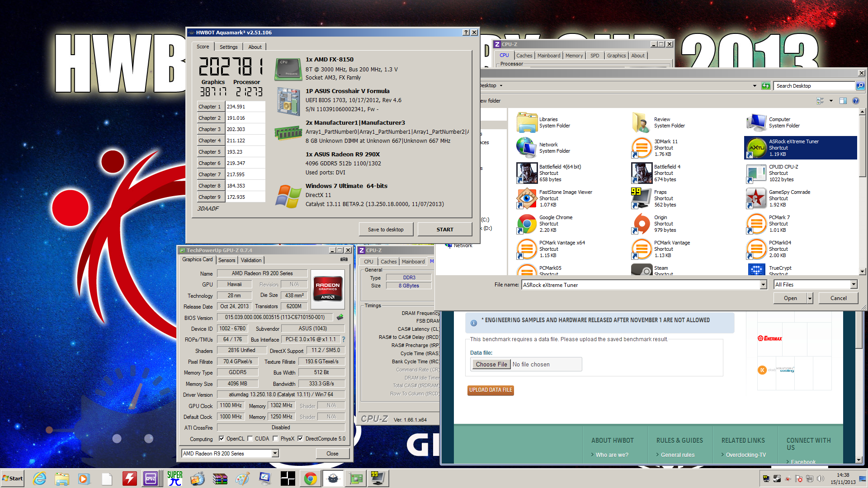
Task: Click the Choose File button
Action: coord(491,364)
